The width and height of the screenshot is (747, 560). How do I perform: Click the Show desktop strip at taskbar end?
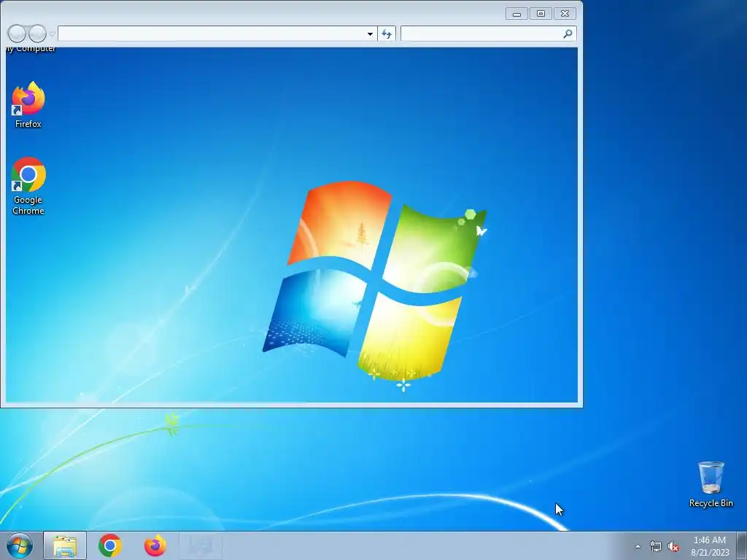[742, 545]
